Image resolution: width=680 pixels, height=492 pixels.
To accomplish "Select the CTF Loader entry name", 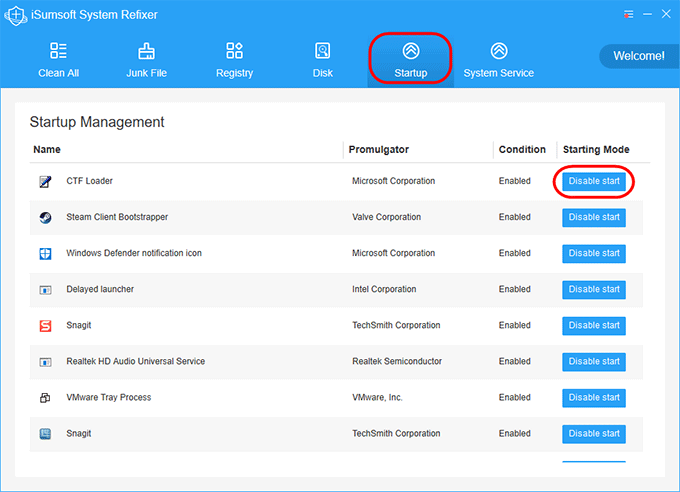I will click(89, 181).
